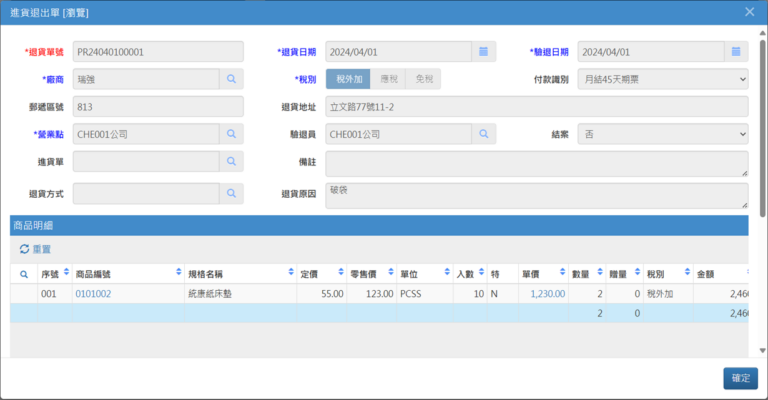
Task: Search 進貨單 with magnifier icon
Action: (x=231, y=161)
